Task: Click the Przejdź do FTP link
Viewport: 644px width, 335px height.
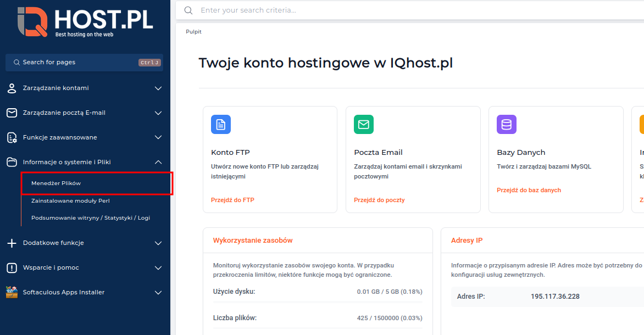Action: tap(233, 200)
